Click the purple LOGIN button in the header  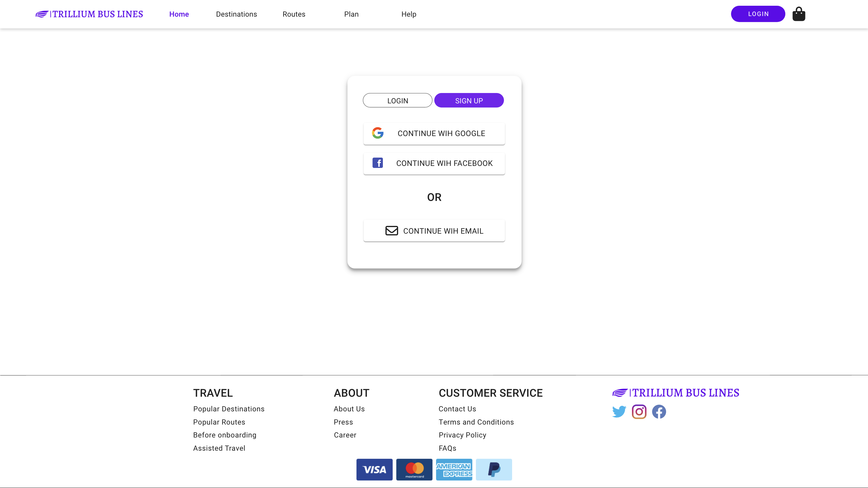[758, 14]
